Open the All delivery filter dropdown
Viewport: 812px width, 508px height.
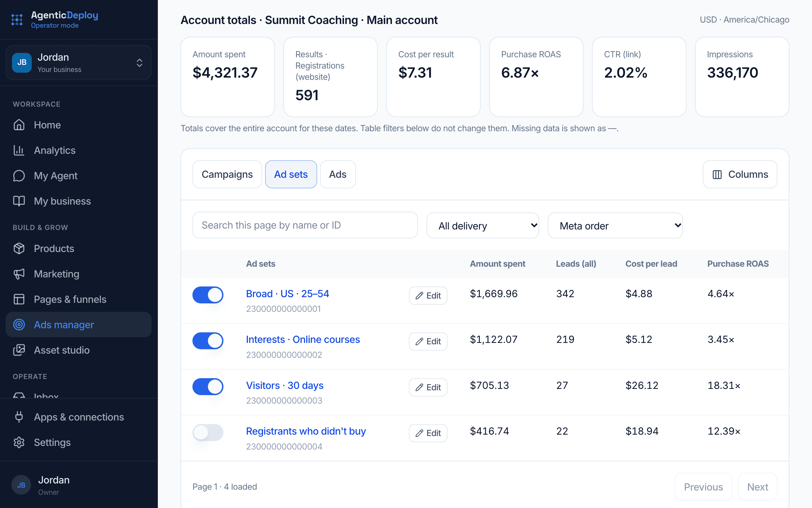(x=483, y=225)
